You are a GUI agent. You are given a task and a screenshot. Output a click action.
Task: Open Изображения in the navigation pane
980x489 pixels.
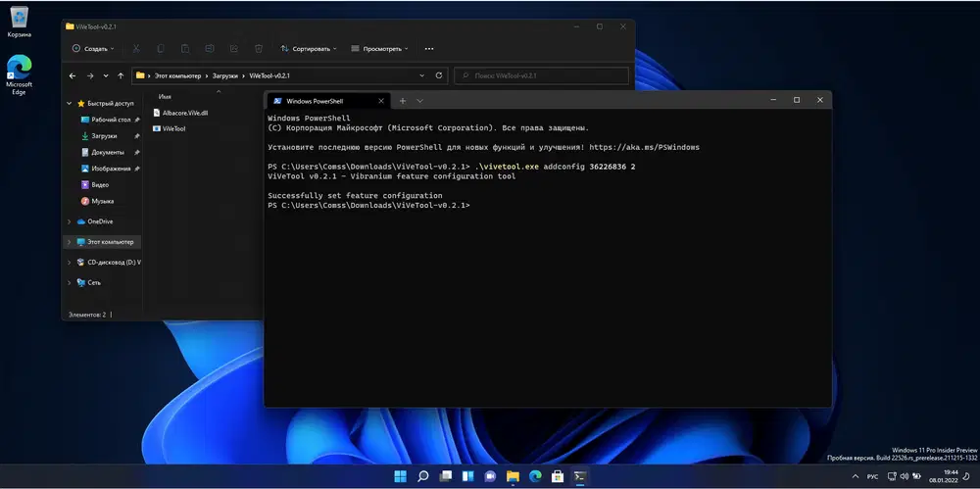pos(106,169)
